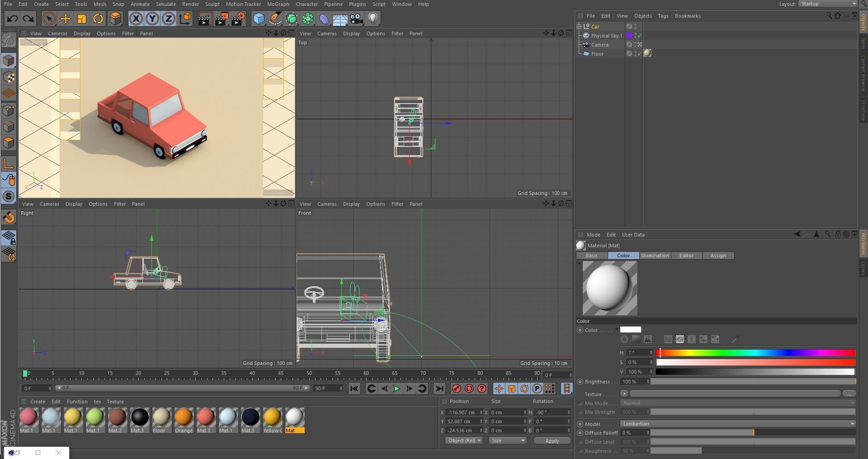The image size is (868, 459).
Task: Toggle Z-axis lock
Action: click(169, 19)
